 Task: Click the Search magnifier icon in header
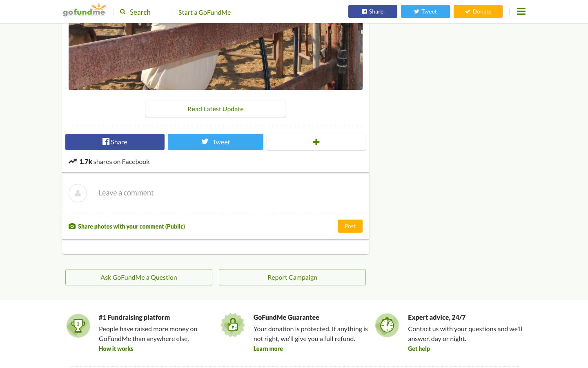point(122,12)
